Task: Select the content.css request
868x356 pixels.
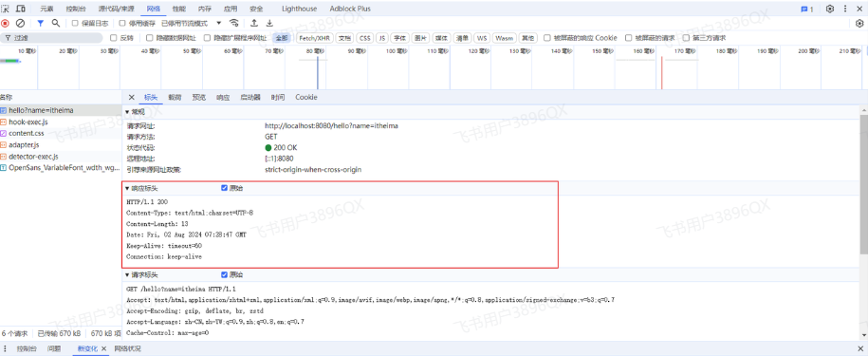Action: tap(61, 134)
